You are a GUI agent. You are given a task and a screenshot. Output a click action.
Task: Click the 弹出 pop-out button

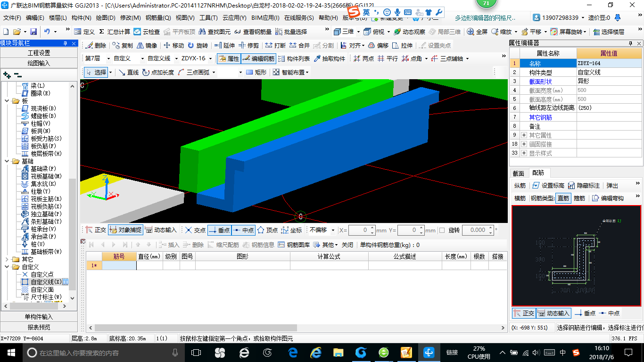coord(612,186)
